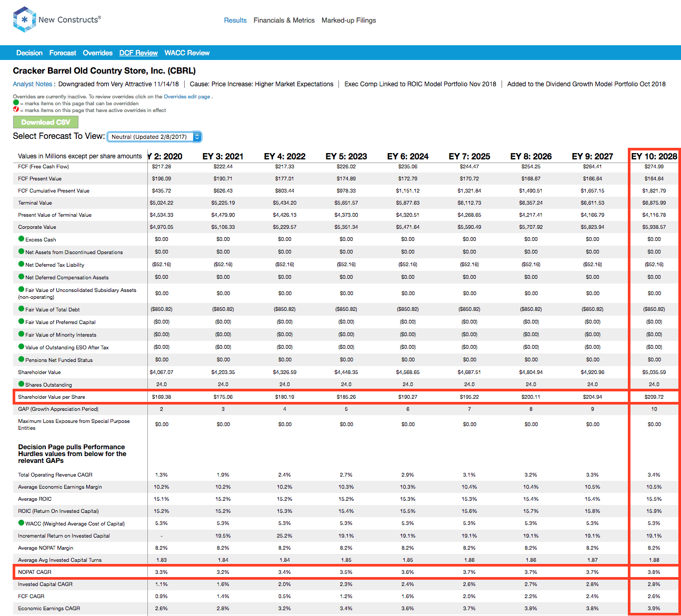This screenshot has height=616, width=681.
Task: Click the Added to Dividend Growth Model Portfolio note
Action: (586, 84)
